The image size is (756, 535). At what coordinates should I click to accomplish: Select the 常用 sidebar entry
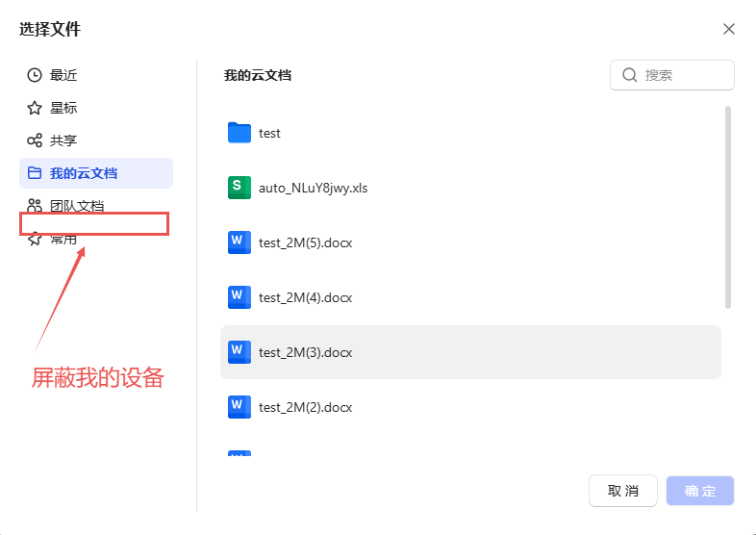click(x=63, y=240)
